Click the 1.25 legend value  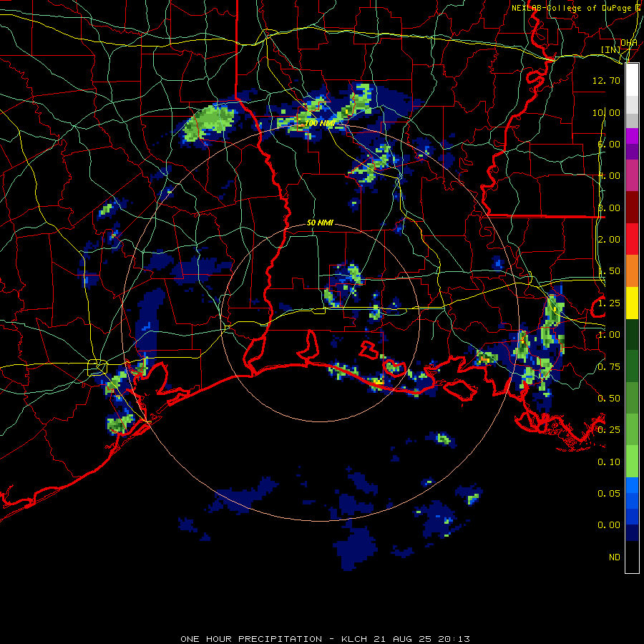(x=609, y=303)
